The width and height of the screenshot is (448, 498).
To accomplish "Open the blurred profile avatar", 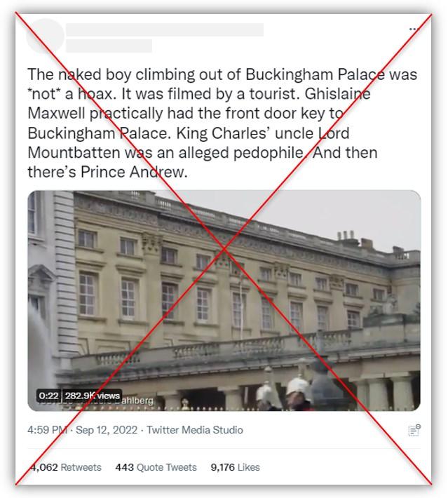I will tap(45, 37).
